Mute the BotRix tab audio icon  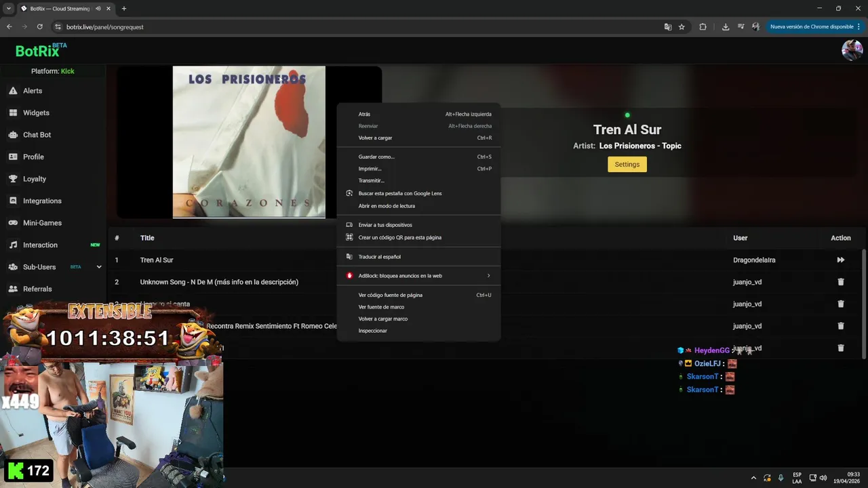[98, 9]
